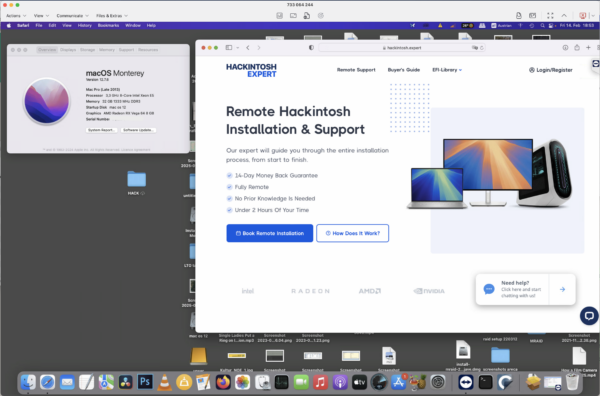The height and width of the screenshot is (396, 600).
Task: Open System Preferences from the Dock
Action: 438,382
